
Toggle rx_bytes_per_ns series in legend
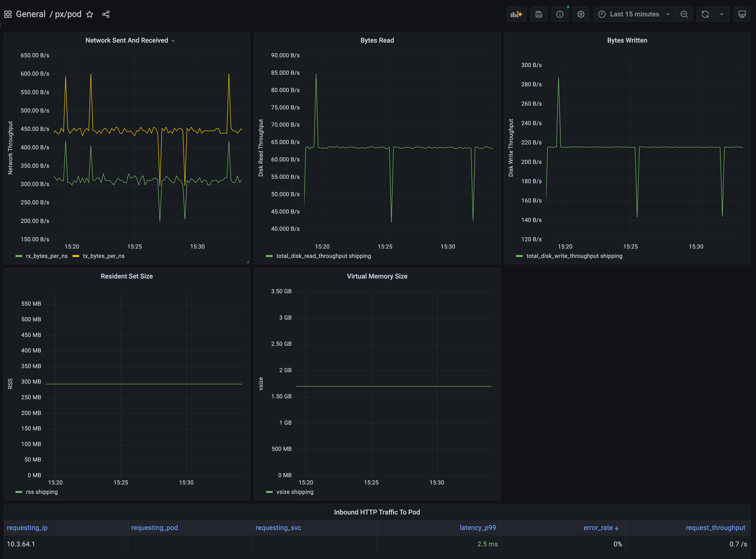click(46, 256)
